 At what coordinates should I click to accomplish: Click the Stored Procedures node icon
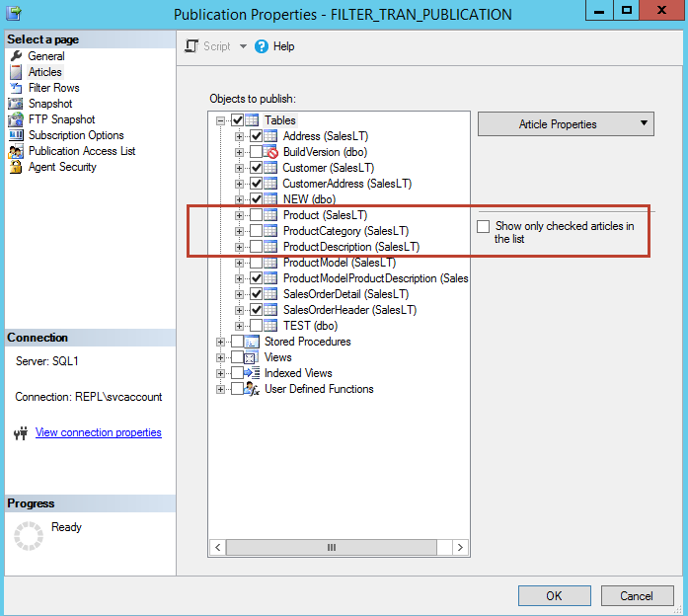[x=252, y=342]
